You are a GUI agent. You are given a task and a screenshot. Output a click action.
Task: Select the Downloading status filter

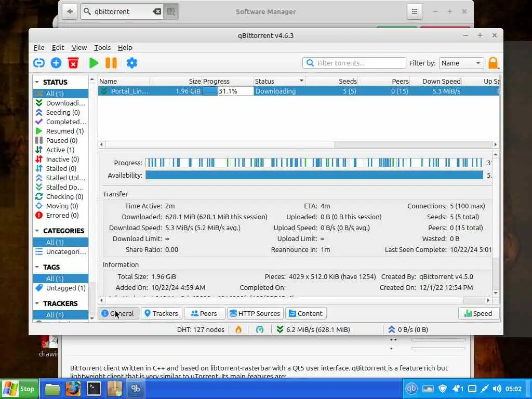(61, 103)
